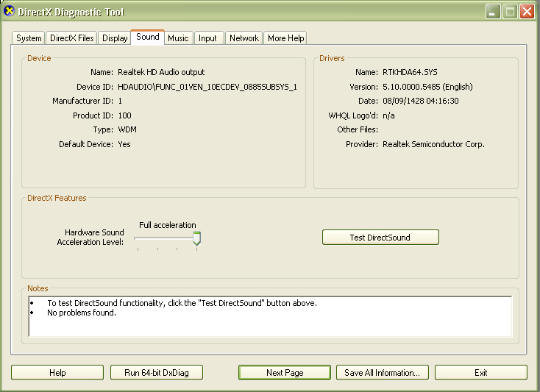Open the DirectX Files tab

click(x=71, y=38)
